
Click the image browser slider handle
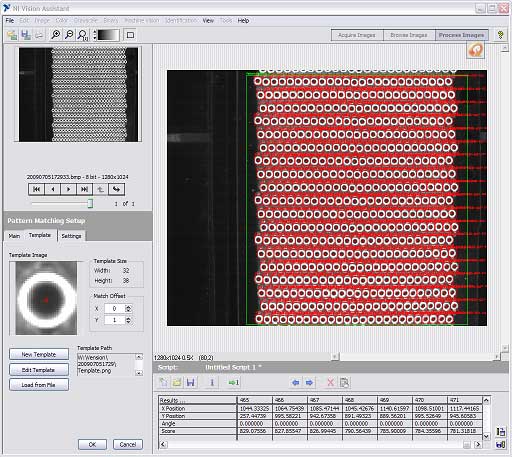tap(90, 203)
